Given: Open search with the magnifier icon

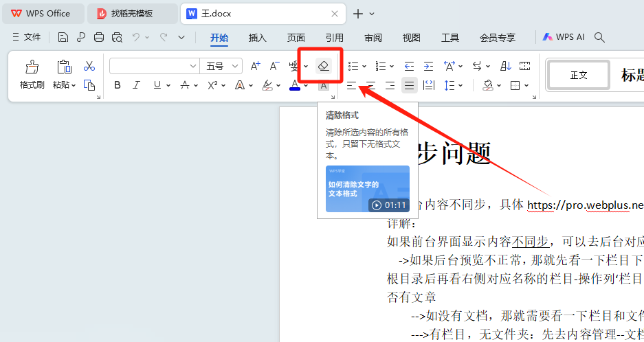Looking at the screenshot, I should [599, 37].
